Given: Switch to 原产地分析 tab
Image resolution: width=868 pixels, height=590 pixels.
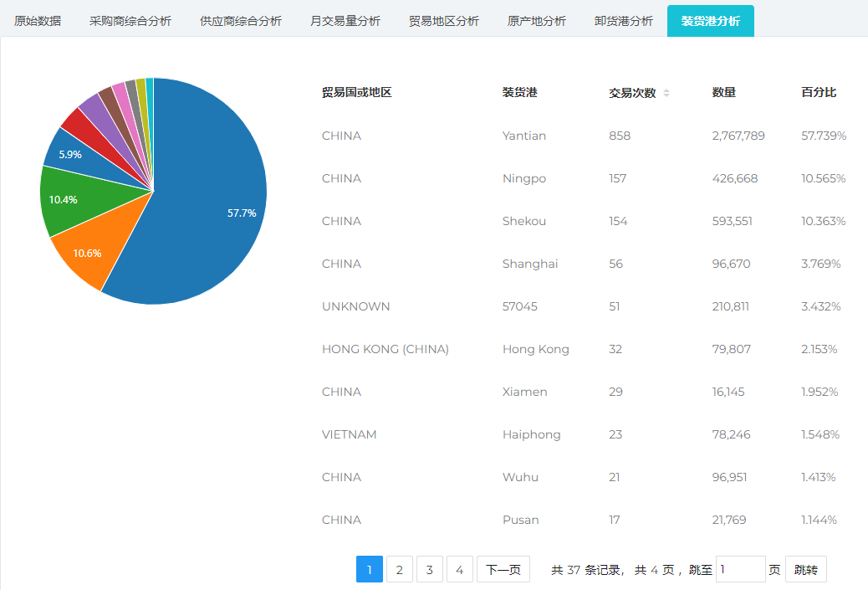Looking at the screenshot, I should tap(536, 21).
